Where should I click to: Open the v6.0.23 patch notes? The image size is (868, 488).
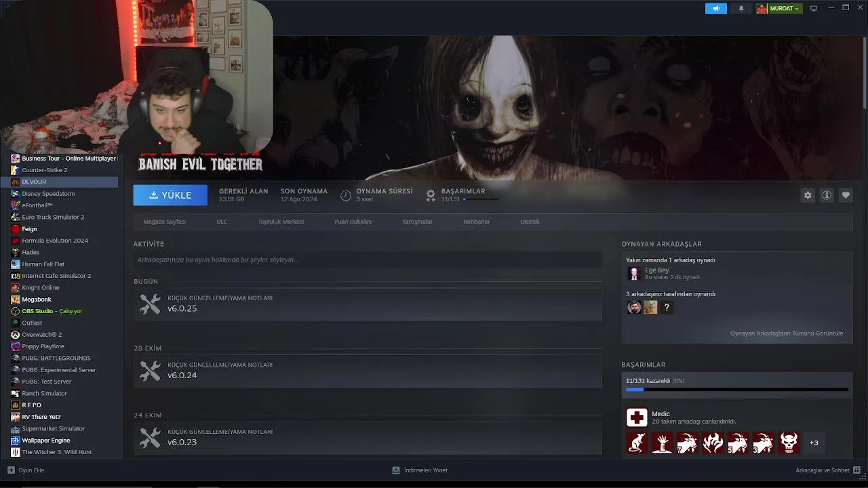(368, 437)
